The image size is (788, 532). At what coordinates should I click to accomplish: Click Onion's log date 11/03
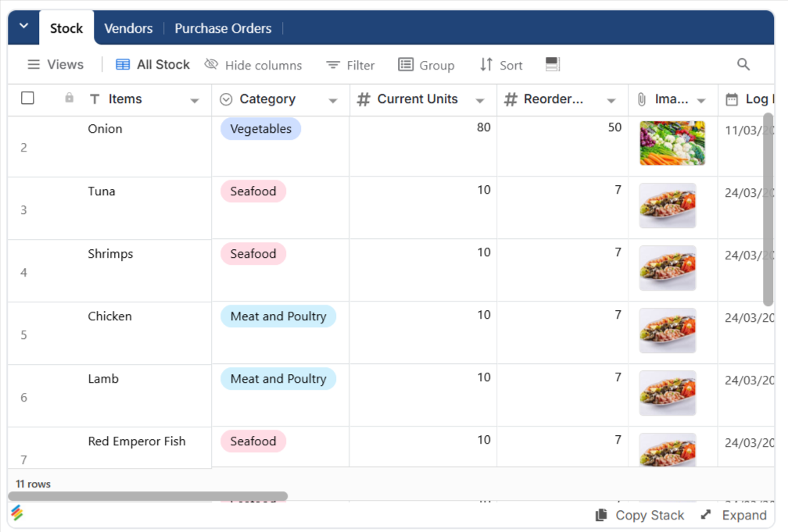[x=749, y=130]
